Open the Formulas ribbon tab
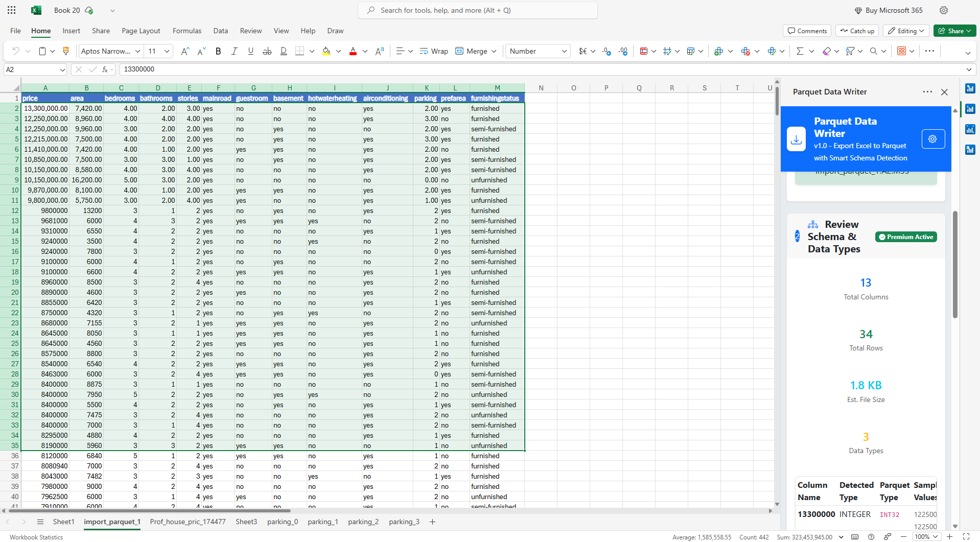The height and width of the screenshot is (542, 980). 187,31
